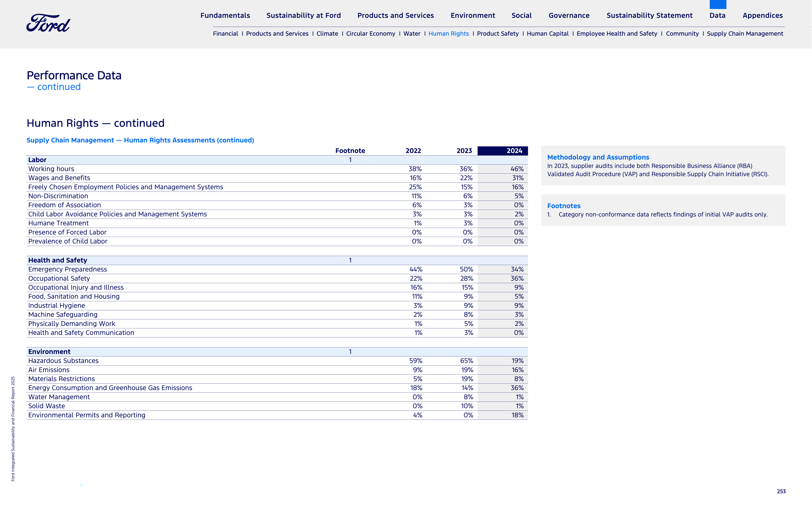Click the Physically Demanding Work row label
The width and height of the screenshot is (812, 508).
click(x=72, y=324)
